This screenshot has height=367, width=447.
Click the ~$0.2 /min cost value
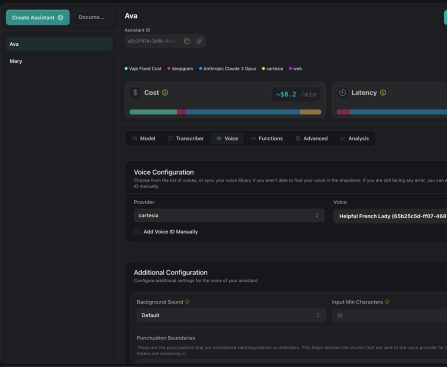click(296, 94)
